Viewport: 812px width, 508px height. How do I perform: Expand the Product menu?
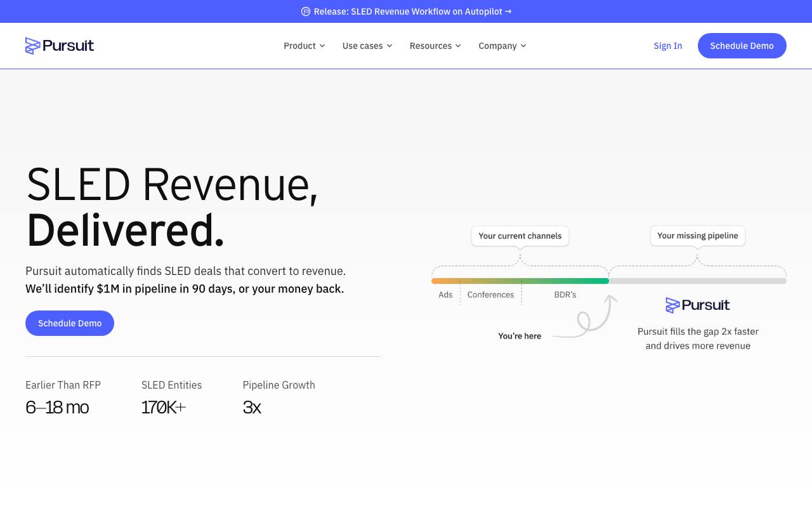[304, 46]
